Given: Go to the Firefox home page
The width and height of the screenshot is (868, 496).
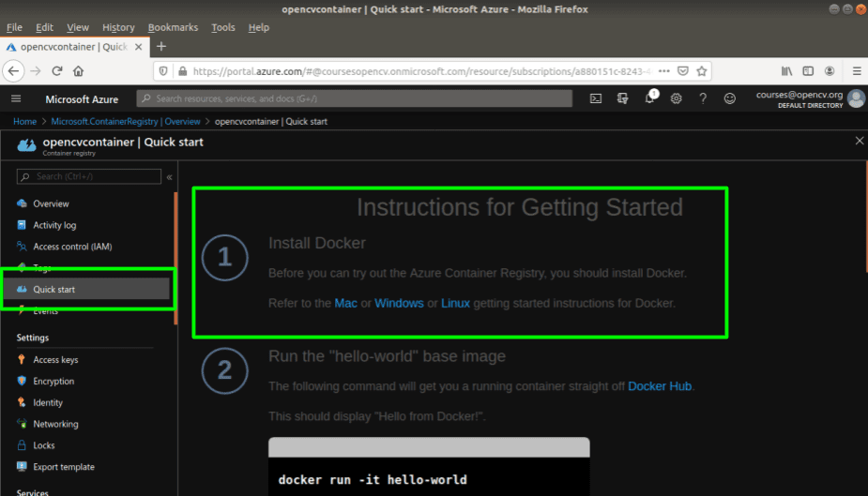Looking at the screenshot, I should pos(78,70).
